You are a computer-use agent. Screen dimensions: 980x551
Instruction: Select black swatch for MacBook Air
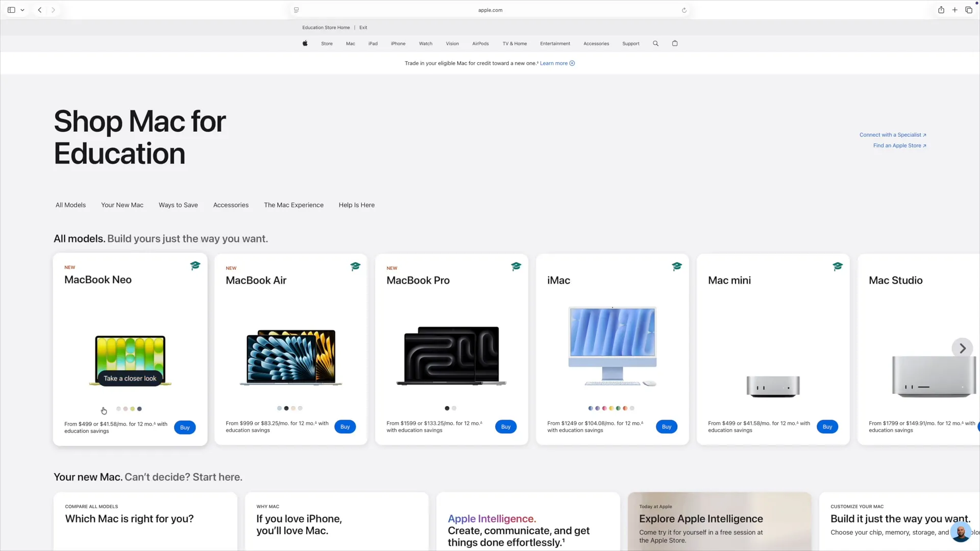[x=286, y=408]
